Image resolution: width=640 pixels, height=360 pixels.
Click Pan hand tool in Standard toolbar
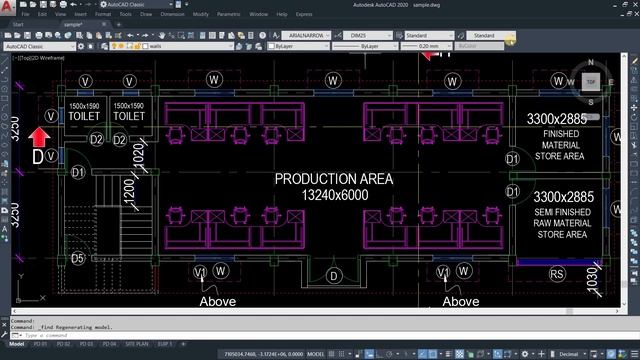(x=162, y=36)
